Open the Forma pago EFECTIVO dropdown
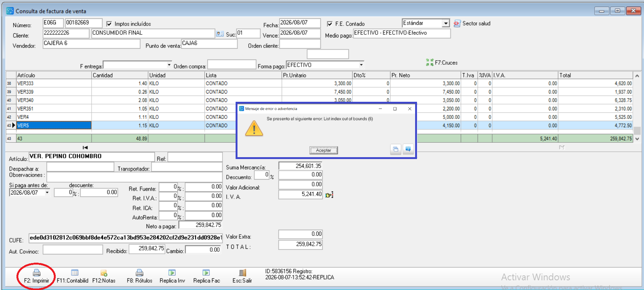 click(361, 65)
